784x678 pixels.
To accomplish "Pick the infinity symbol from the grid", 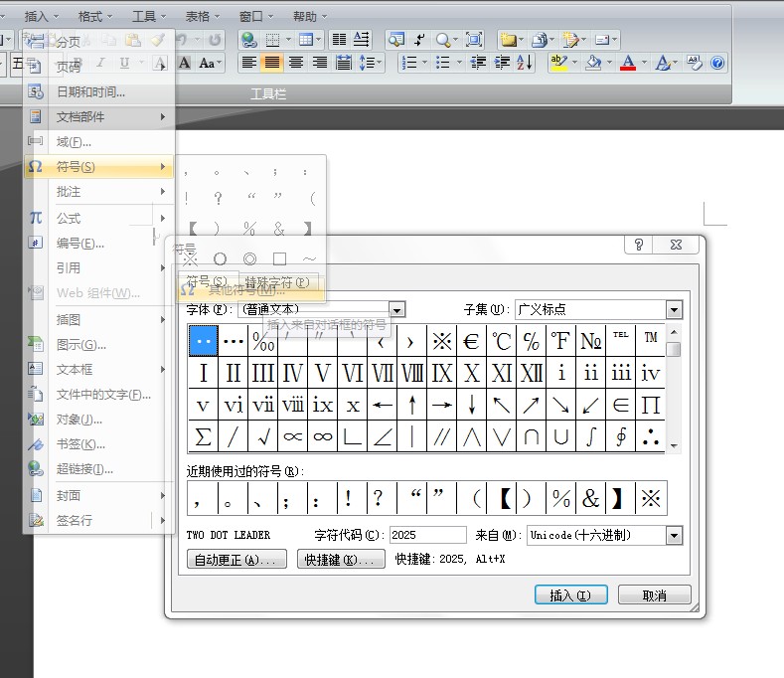I will click(323, 436).
